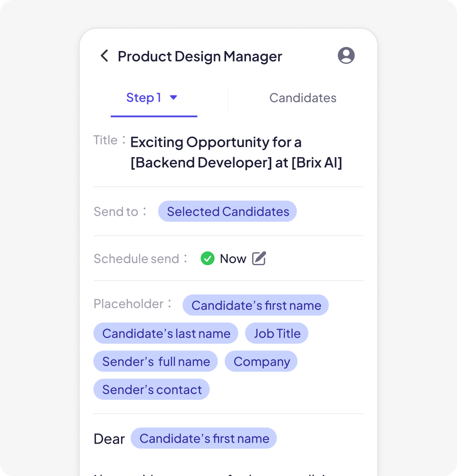This screenshot has height=476, width=457.
Task: Click the Now schedule send value
Action: [x=233, y=259]
